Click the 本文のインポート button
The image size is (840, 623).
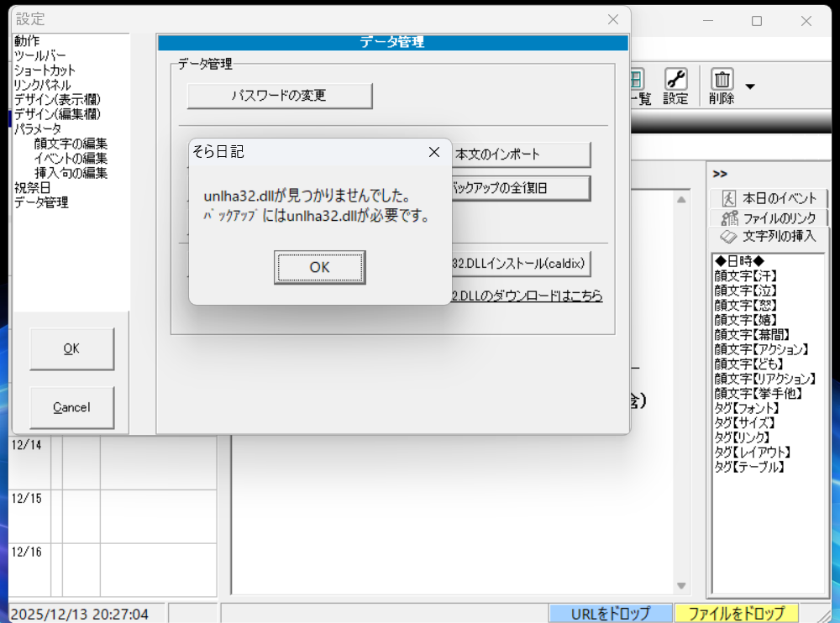pos(521,154)
